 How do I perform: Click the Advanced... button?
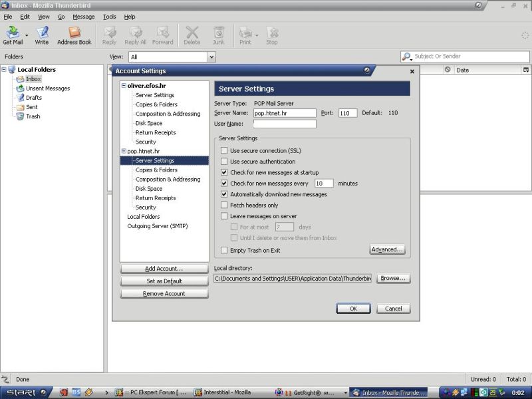[x=387, y=249]
